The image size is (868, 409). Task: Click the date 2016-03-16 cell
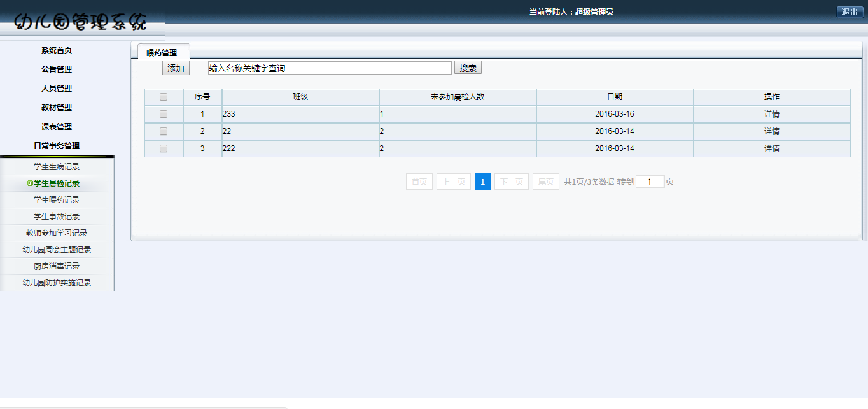615,114
